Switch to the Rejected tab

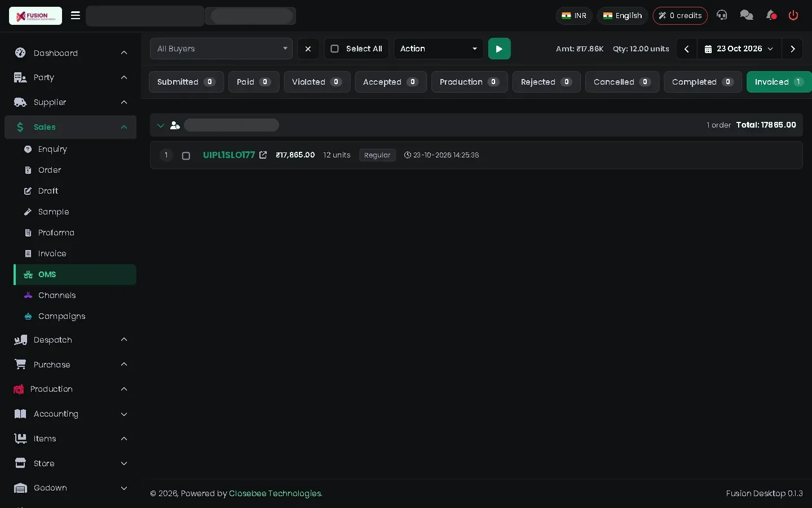pos(546,82)
